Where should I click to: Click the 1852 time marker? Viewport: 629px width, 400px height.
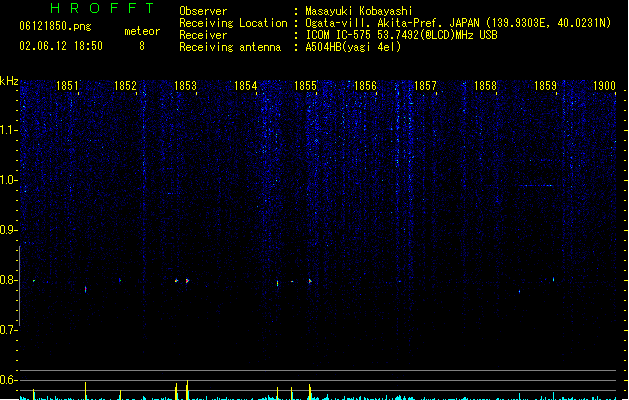(x=125, y=86)
